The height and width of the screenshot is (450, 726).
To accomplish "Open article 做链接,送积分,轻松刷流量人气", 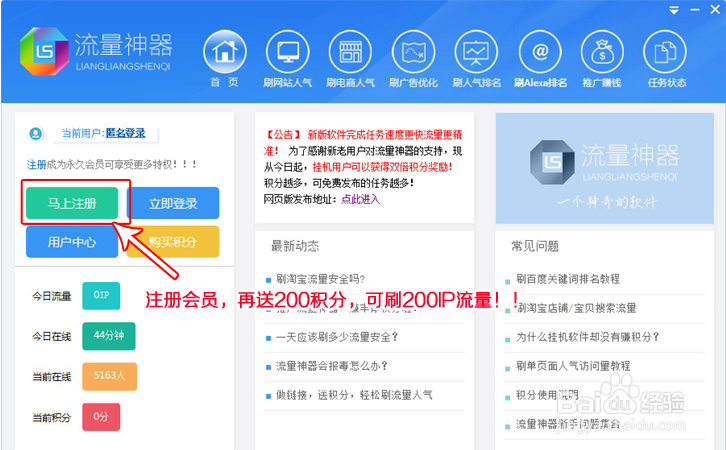I will pyautogui.click(x=354, y=395).
